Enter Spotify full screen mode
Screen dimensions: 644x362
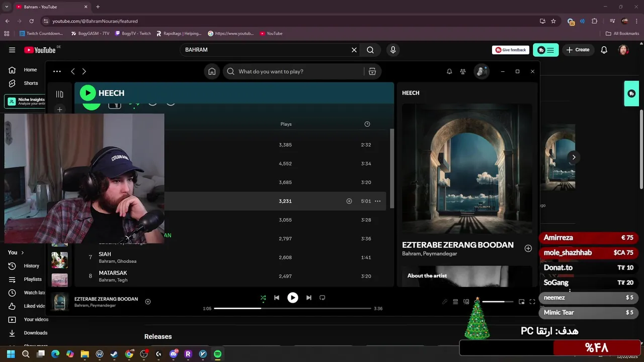click(532, 302)
